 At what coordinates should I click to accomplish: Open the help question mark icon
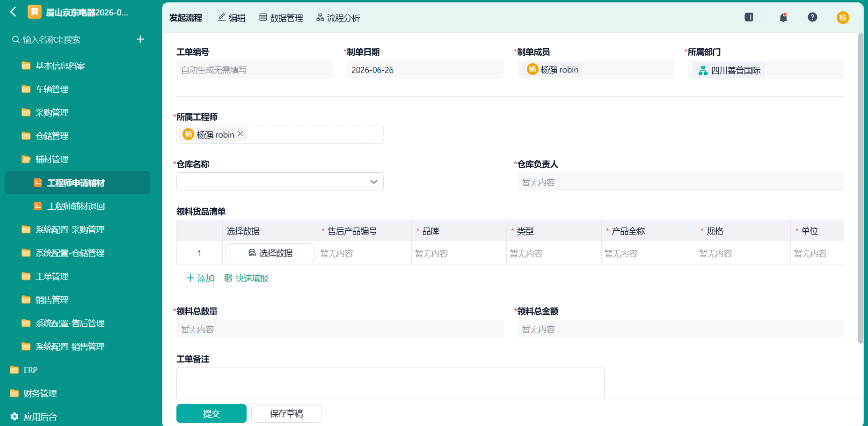[x=812, y=17]
